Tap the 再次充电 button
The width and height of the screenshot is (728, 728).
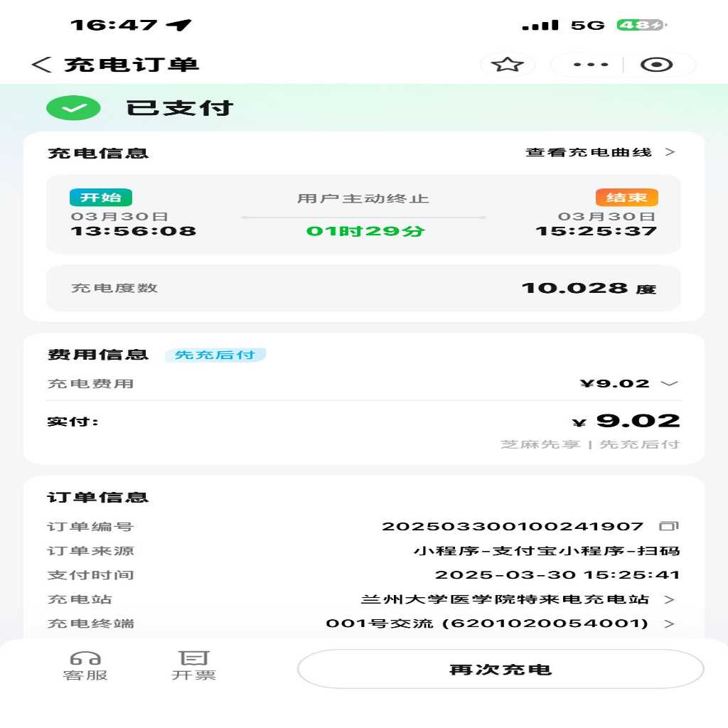pyautogui.click(x=500, y=669)
